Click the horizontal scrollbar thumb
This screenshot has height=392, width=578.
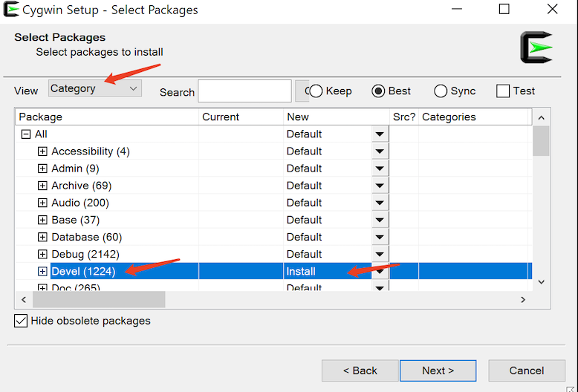click(x=99, y=299)
